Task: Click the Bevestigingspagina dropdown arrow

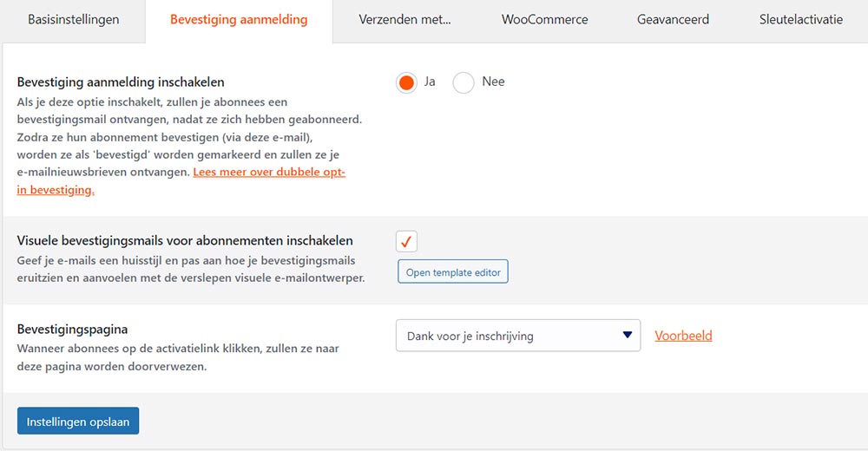Action: pyautogui.click(x=627, y=336)
